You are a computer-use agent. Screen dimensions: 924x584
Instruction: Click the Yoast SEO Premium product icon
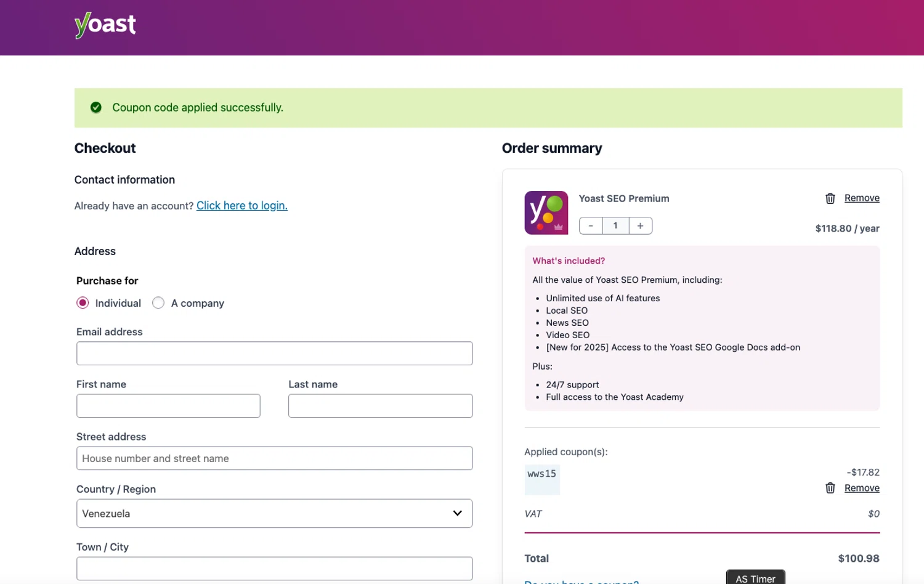tap(546, 213)
